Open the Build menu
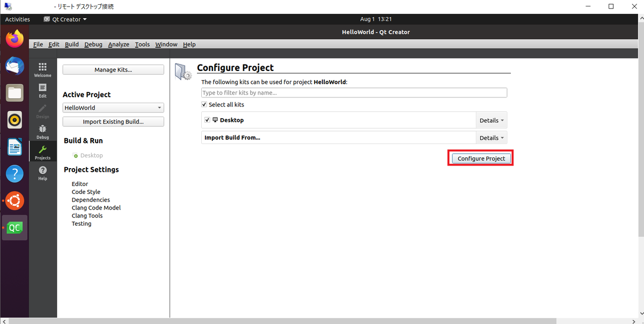This screenshot has width=644, height=324. pos(71,44)
